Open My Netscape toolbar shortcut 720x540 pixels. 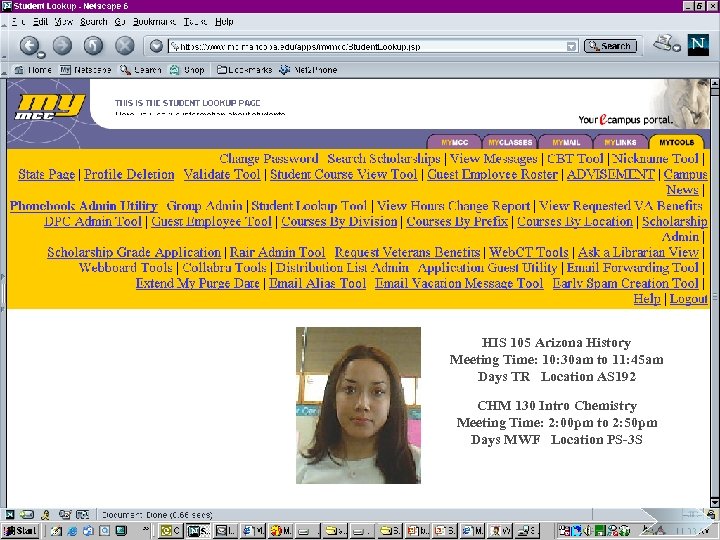(86, 70)
